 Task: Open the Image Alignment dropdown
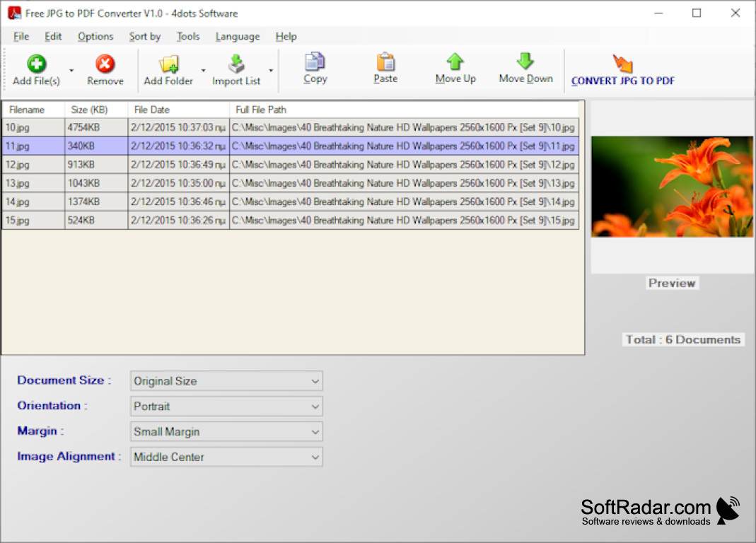pos(226,457)
